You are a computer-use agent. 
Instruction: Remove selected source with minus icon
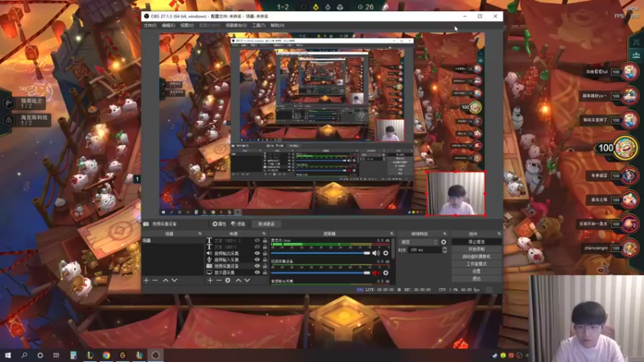219,280
